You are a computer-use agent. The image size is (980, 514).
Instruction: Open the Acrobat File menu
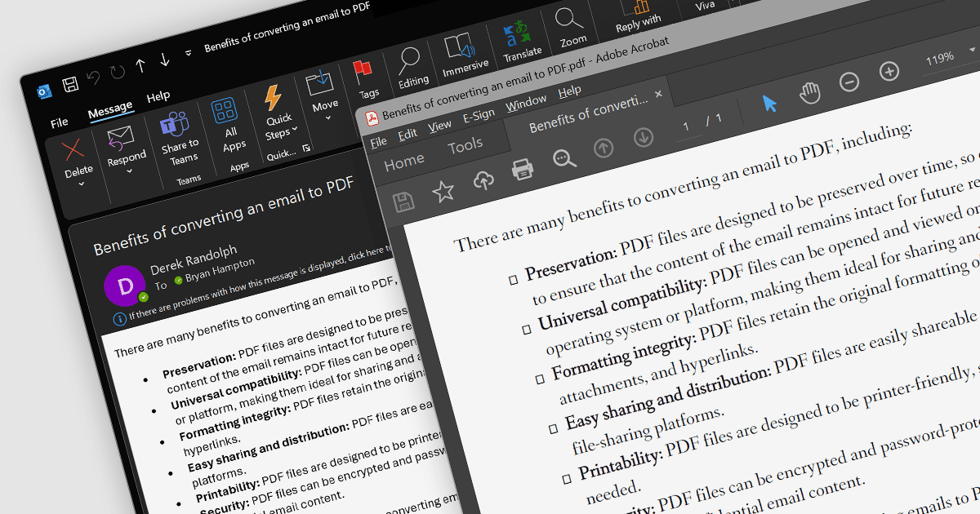click(x=378, y=142)
